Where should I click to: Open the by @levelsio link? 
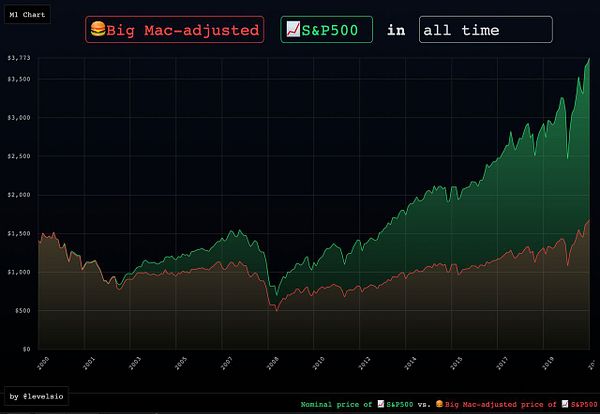[36, 396]
